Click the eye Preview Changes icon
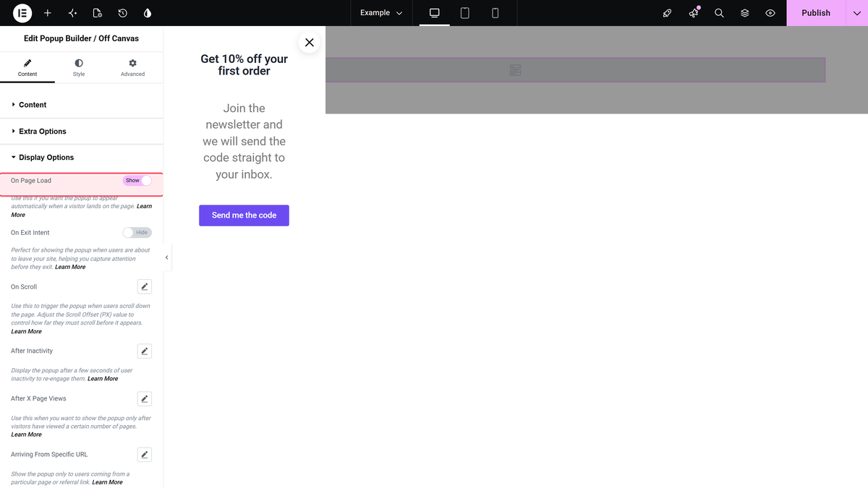868x488 pixels. (770, 13)
